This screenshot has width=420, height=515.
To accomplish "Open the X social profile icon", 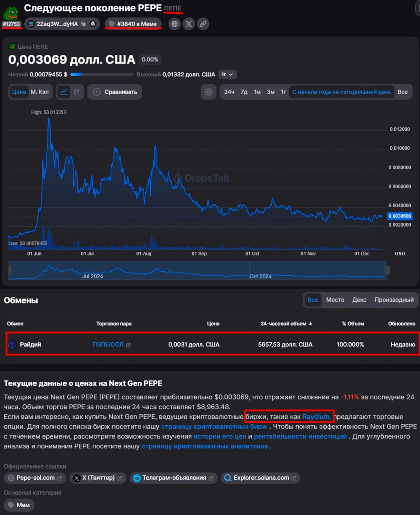I will pyautogui.click(x=189, y=24).
